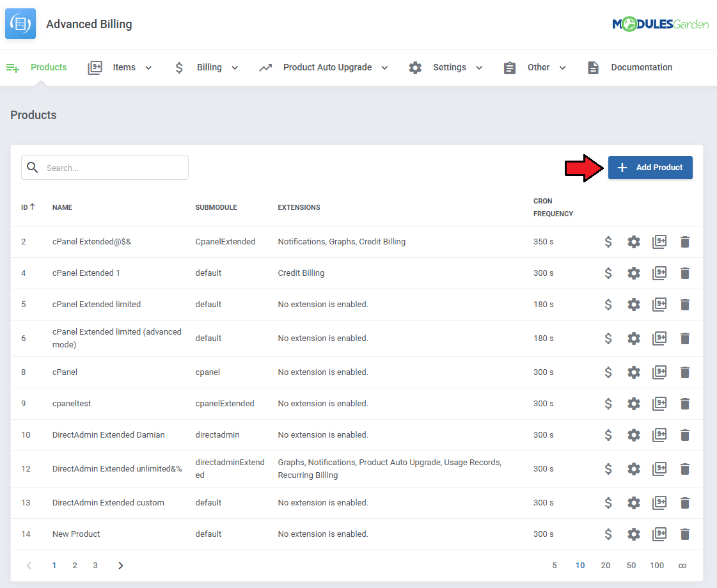Open pricing for cPanel Extended@$& row
This screenshot has width=717, height=588.
tap(608, 242)
